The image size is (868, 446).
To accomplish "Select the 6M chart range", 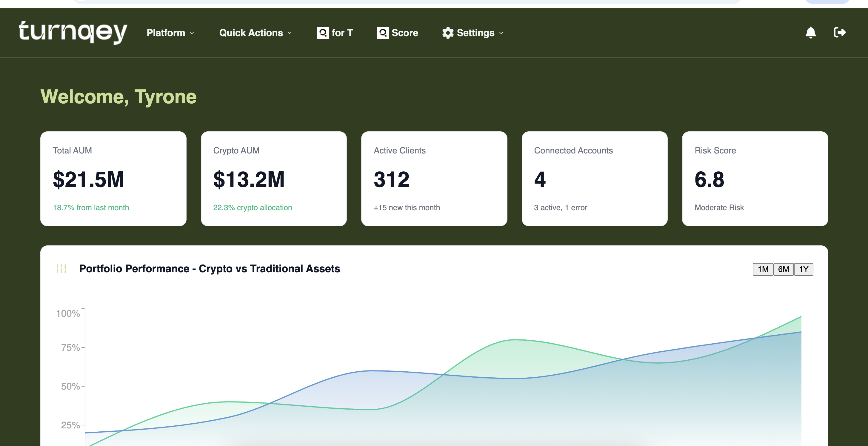I will (784, 269).
